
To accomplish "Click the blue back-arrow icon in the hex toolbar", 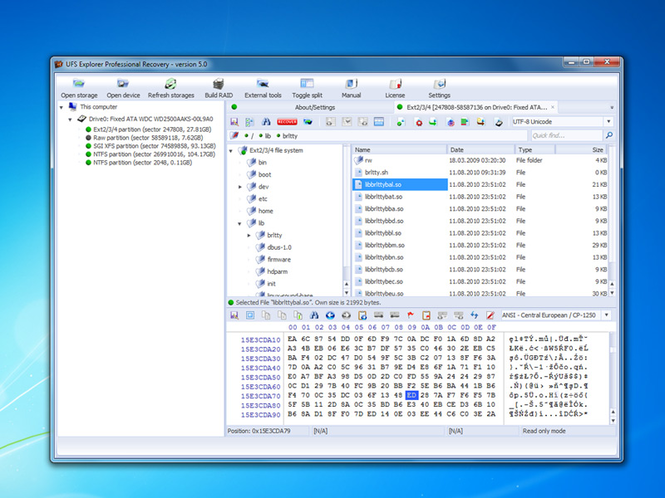I will tap(330, 315).
